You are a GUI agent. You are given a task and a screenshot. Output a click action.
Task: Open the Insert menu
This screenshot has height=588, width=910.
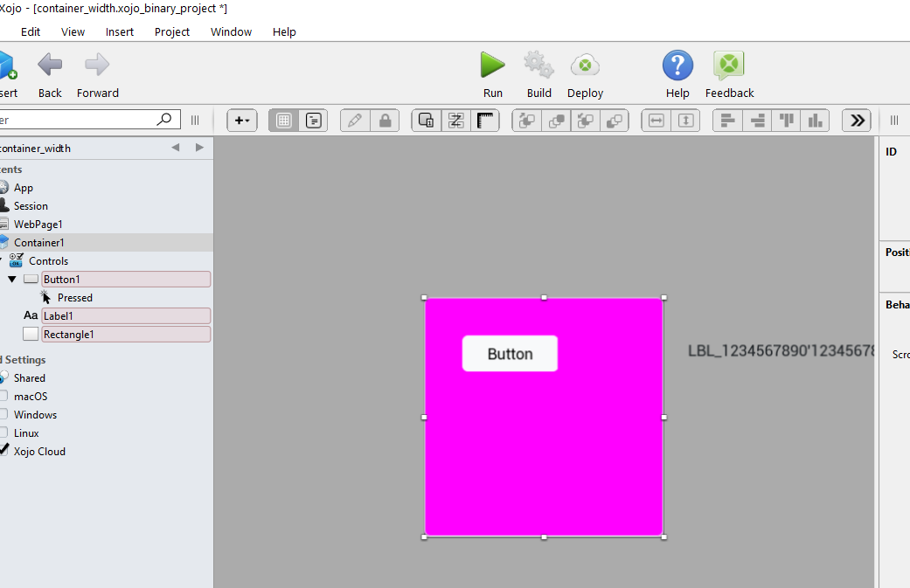[119, 31]
